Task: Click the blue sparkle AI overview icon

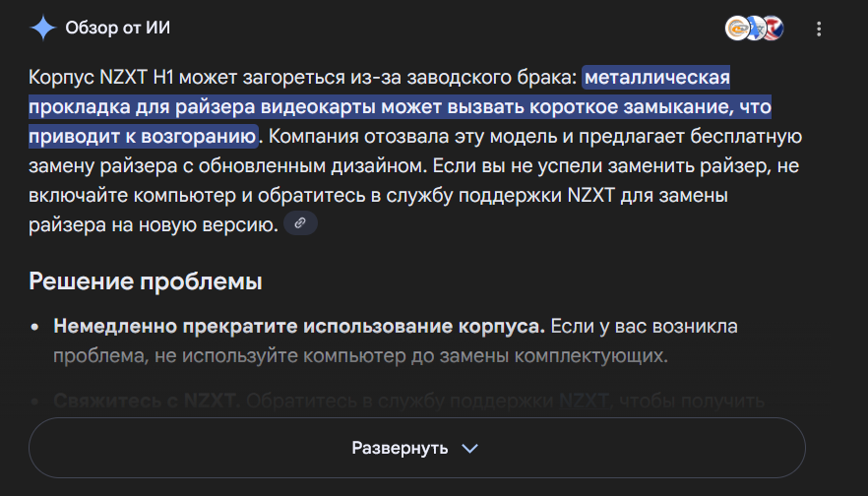Action: pos(42,28)
